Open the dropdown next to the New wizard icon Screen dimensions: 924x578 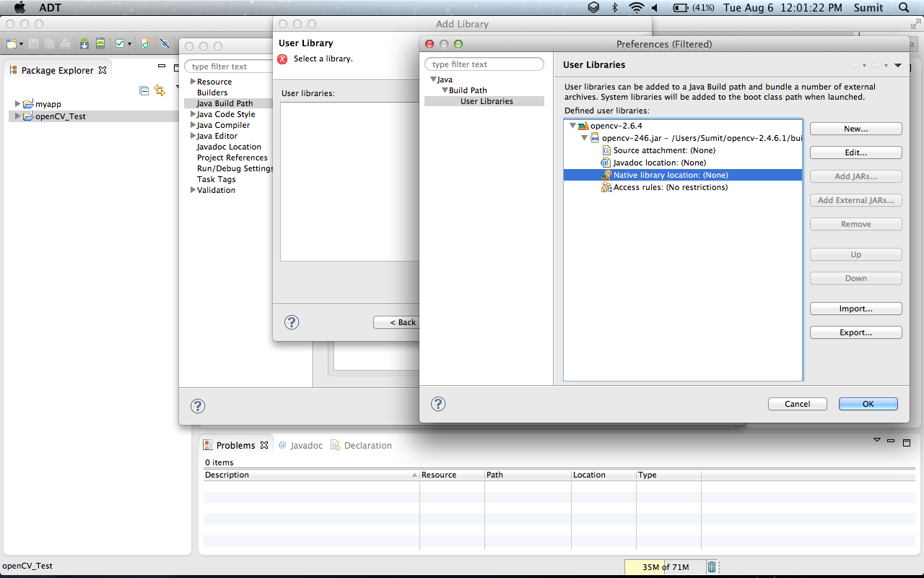(x=21, y=43)
